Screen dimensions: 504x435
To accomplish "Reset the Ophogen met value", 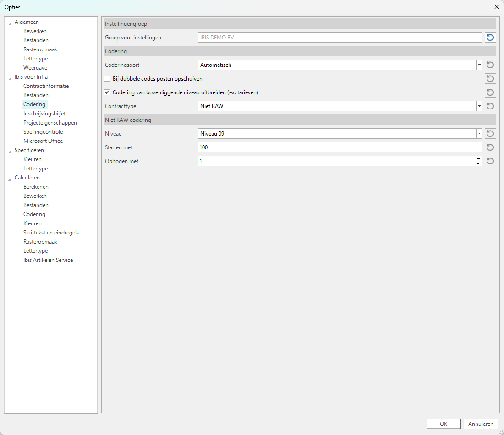I will click(490, 161).
